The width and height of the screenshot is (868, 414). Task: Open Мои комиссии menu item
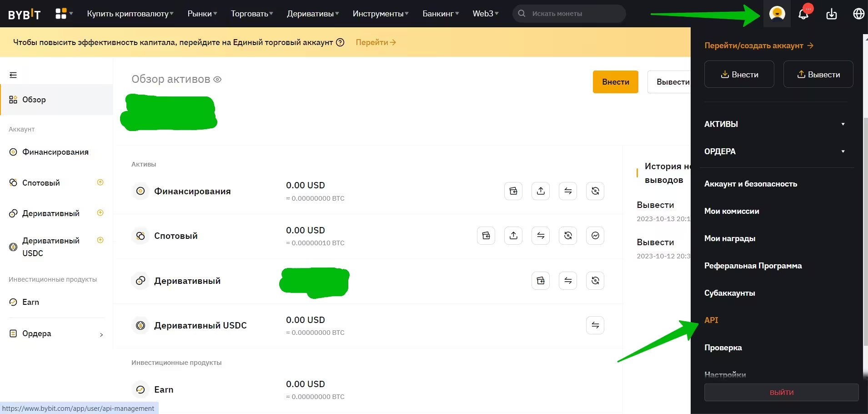pyautogui.click(x=732, y=211)
